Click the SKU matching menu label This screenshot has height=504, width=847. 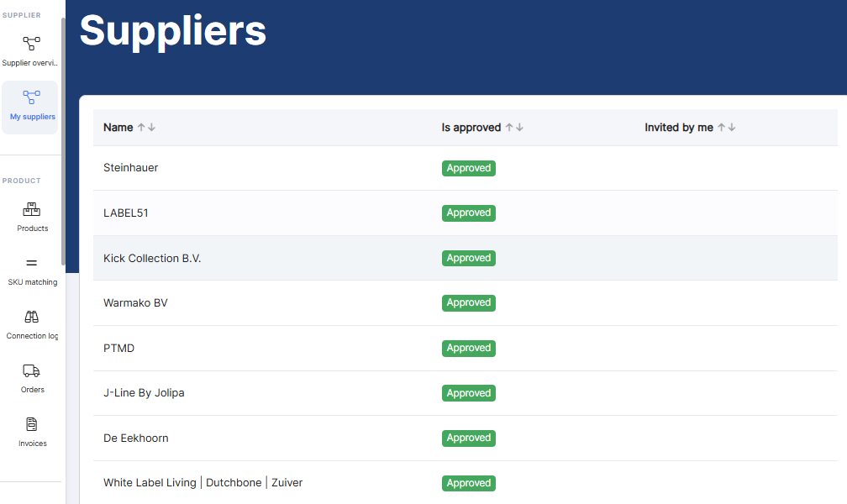point(33,282)
